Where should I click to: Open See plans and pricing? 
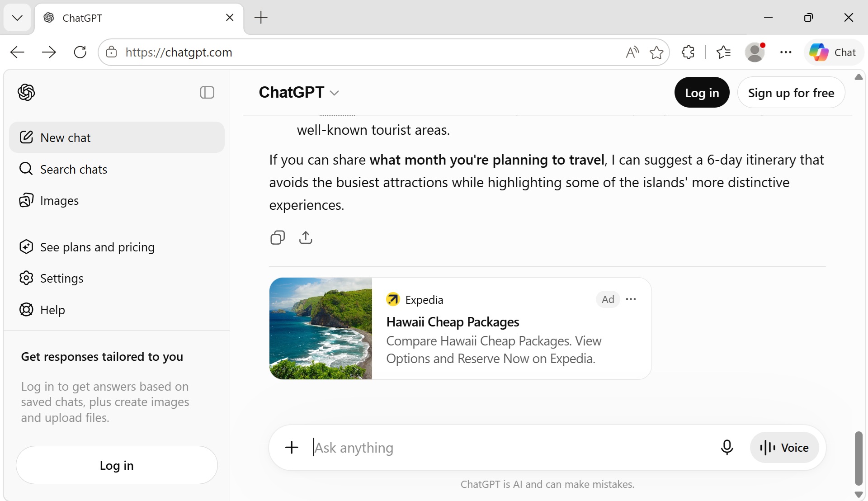pos(117,247)
